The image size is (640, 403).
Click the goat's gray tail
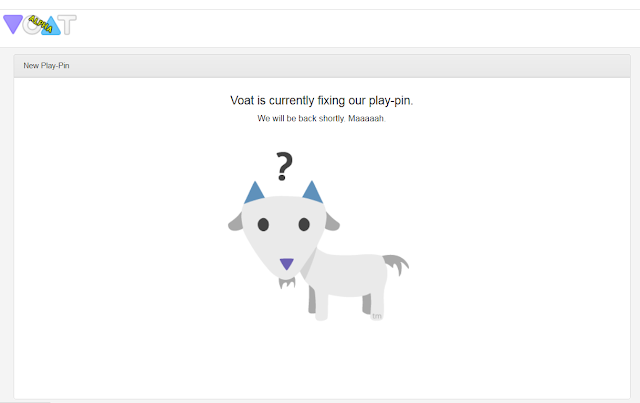(x=396, y=264)
